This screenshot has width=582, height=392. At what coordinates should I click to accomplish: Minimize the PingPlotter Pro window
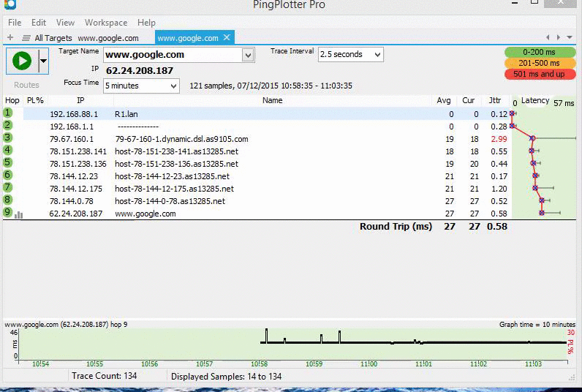[515, 3]
